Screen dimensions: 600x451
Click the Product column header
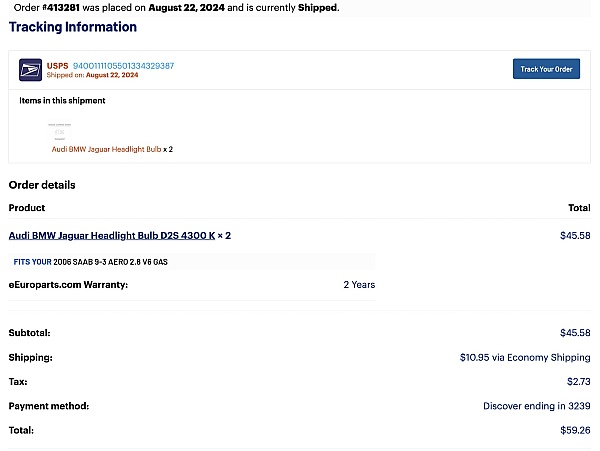27,208
